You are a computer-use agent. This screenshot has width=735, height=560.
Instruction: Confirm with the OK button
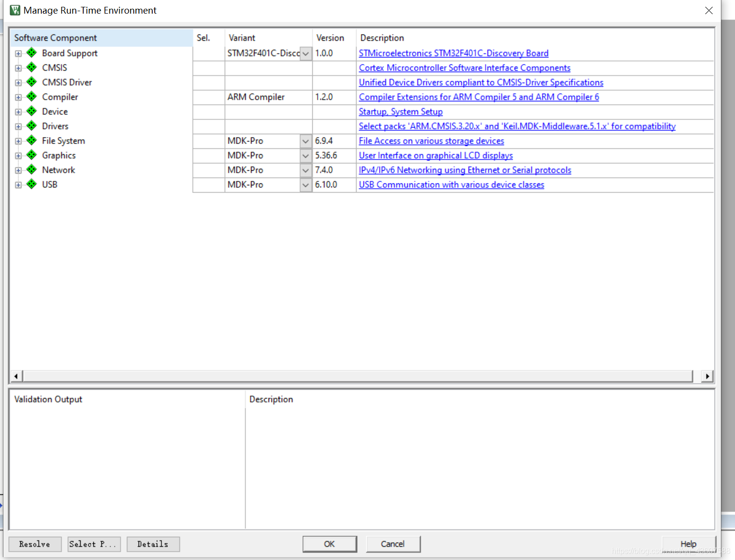coord(330,544)
